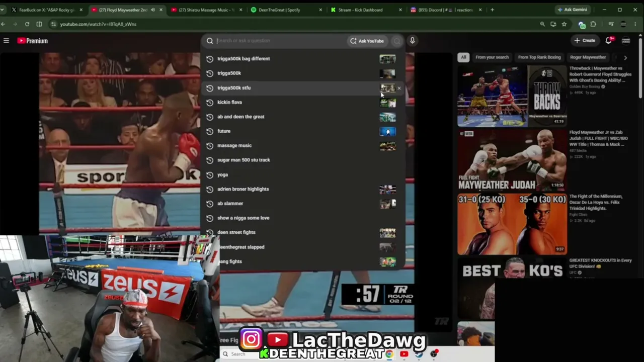Select the 'Roger Mayweather' filter chip
This screenshot has width=644, height=362.
588,57
